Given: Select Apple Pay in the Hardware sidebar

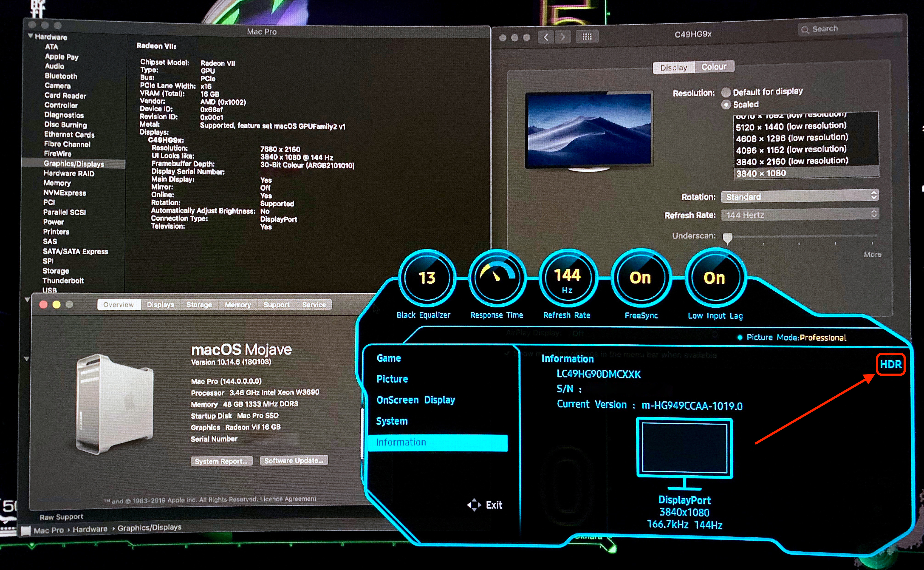Looking at the screenshot, I should [62, 57].
